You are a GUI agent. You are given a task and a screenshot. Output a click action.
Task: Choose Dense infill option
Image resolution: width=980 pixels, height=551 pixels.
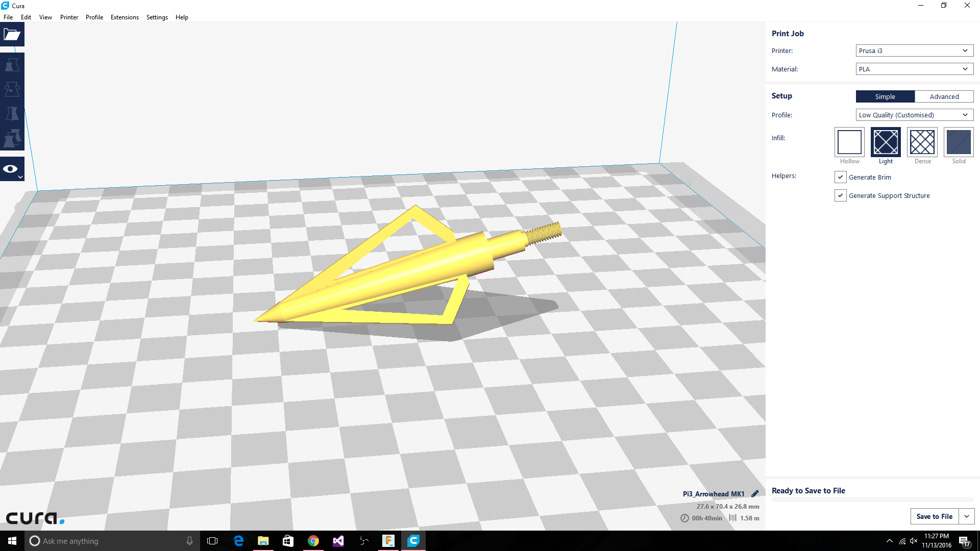(922, 142)
